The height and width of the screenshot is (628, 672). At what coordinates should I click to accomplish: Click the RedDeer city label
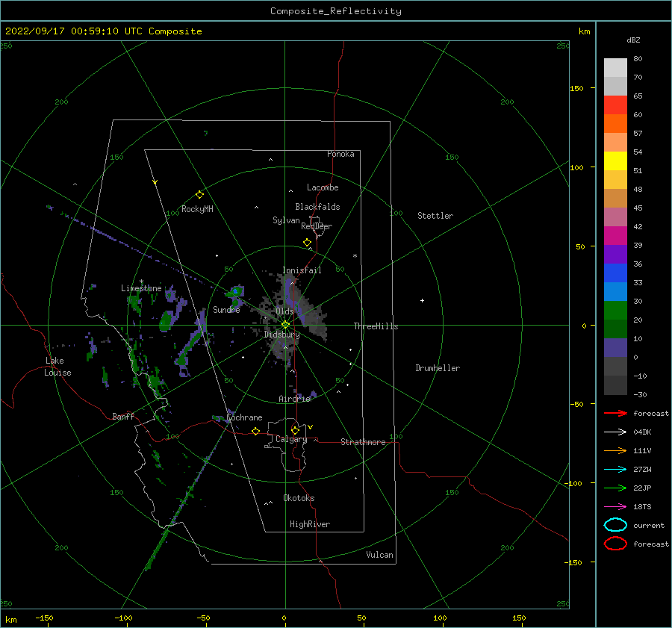[317, 226]
